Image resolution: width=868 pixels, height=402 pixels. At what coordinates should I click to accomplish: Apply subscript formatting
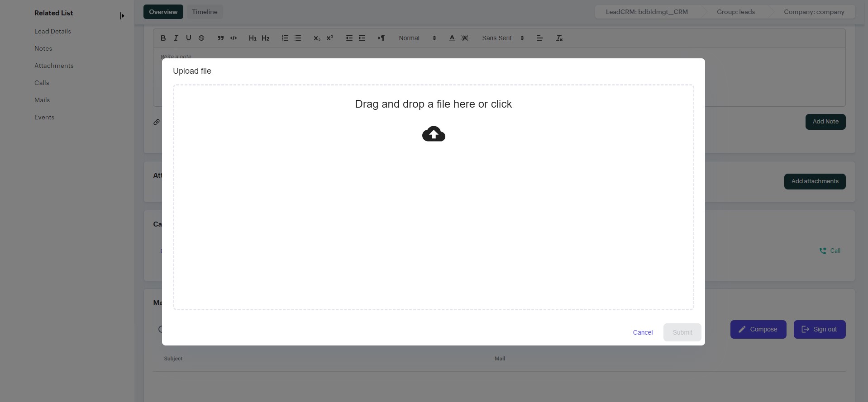coord(317,38)
